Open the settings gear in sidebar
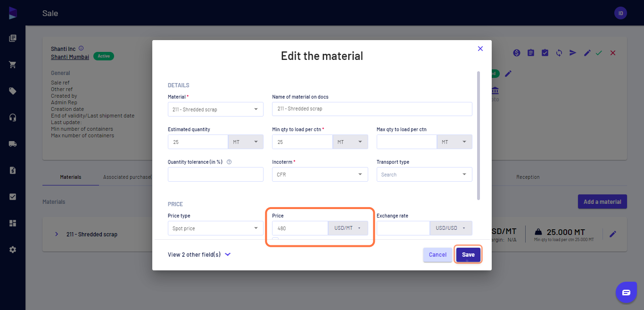The height and width of the screenshot is (310, 644). click(x=13, y=250)
